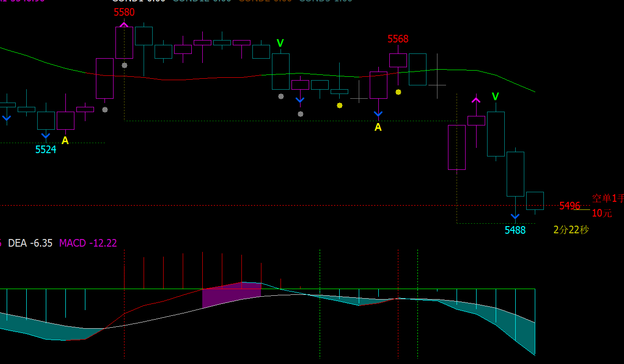
Task: Click the yellow A marker below the 5568 area
Action: point(378,127)
